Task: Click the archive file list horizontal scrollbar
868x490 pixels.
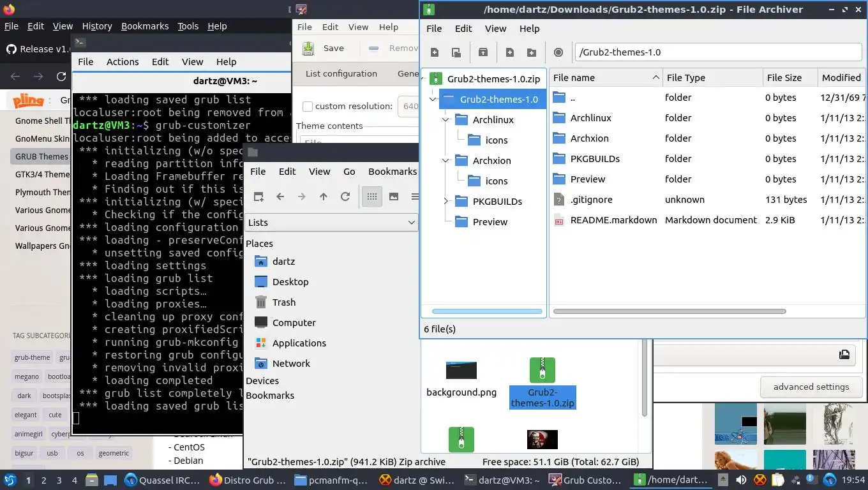Action: coord(670,312)
